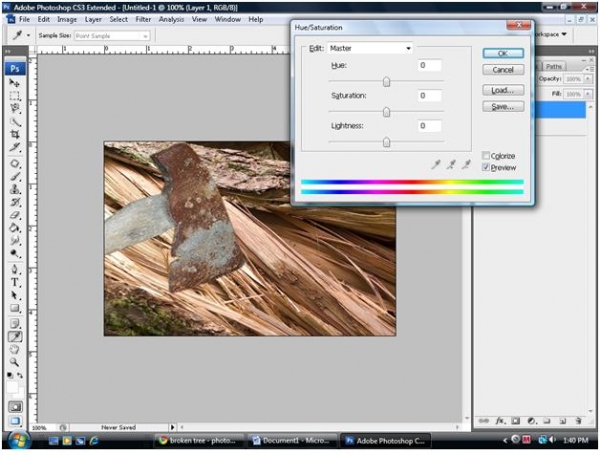Switch to Document1 Microsoft Word taskbar button
The width and height of the screenshot is (600, 455).
pos(292,440)
